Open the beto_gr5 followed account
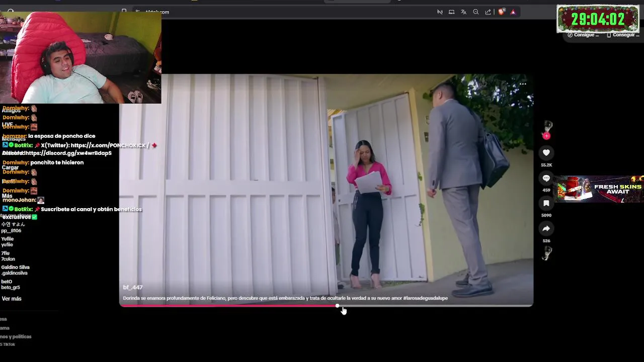 point(11,285)
